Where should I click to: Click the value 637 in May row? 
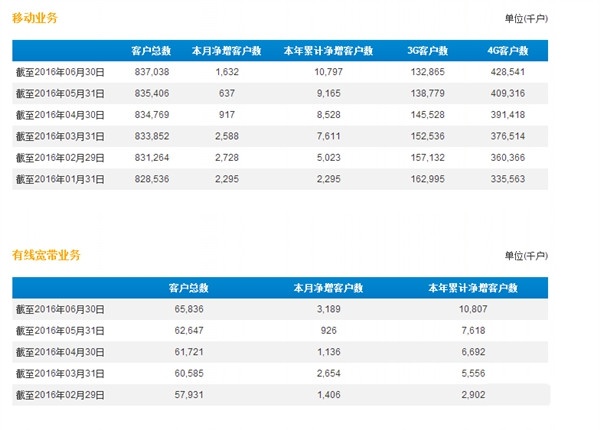click(227, 93)
